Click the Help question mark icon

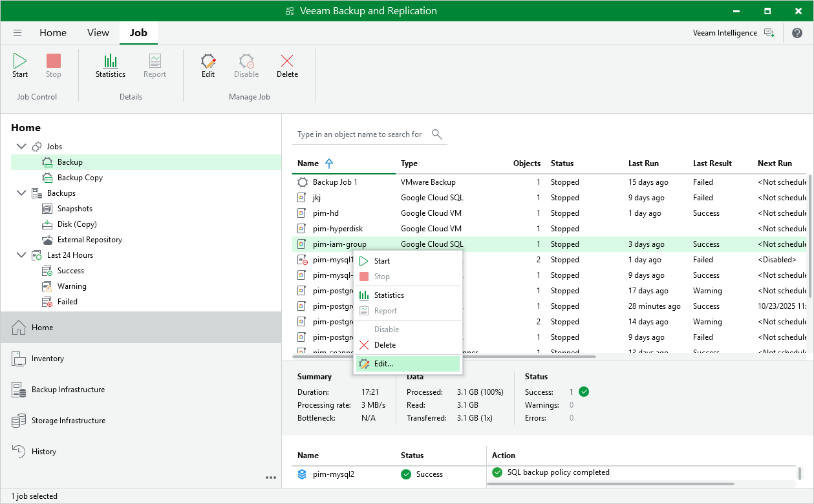(x=797, y=33)
